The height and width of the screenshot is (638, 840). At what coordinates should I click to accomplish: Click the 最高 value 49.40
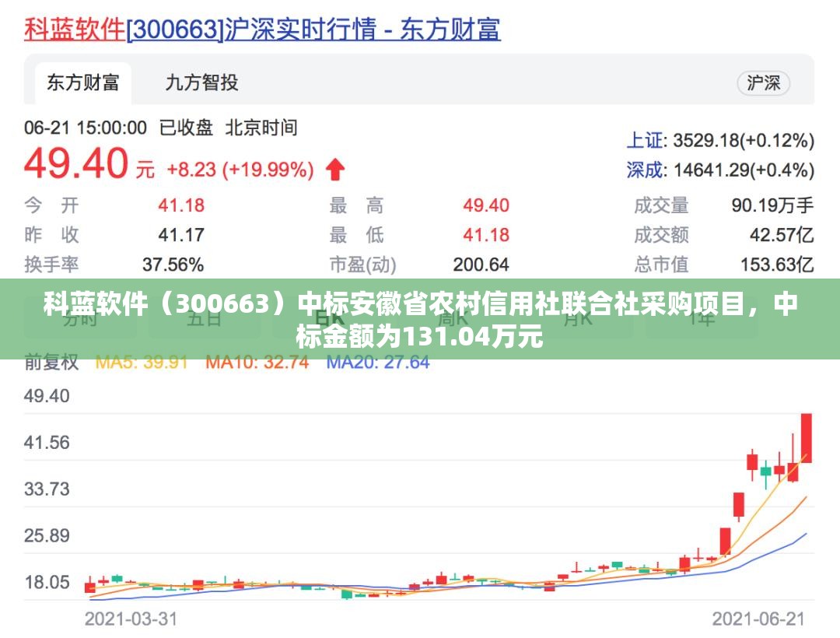486,205
